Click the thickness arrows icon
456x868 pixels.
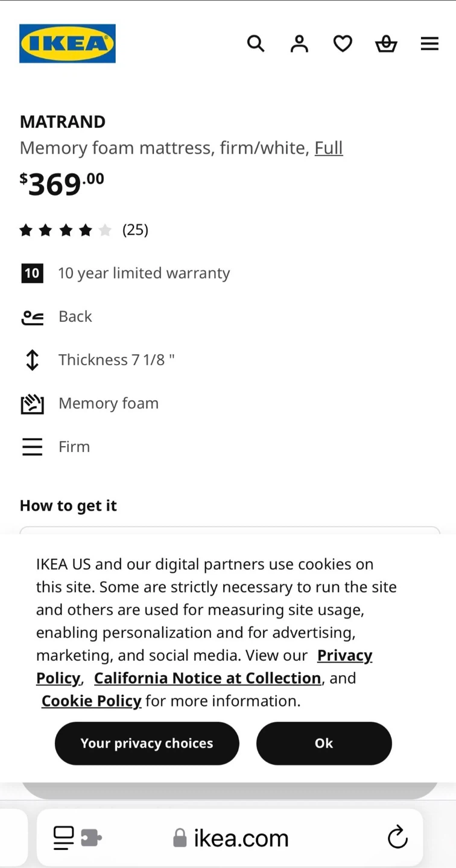pos(32,360)
